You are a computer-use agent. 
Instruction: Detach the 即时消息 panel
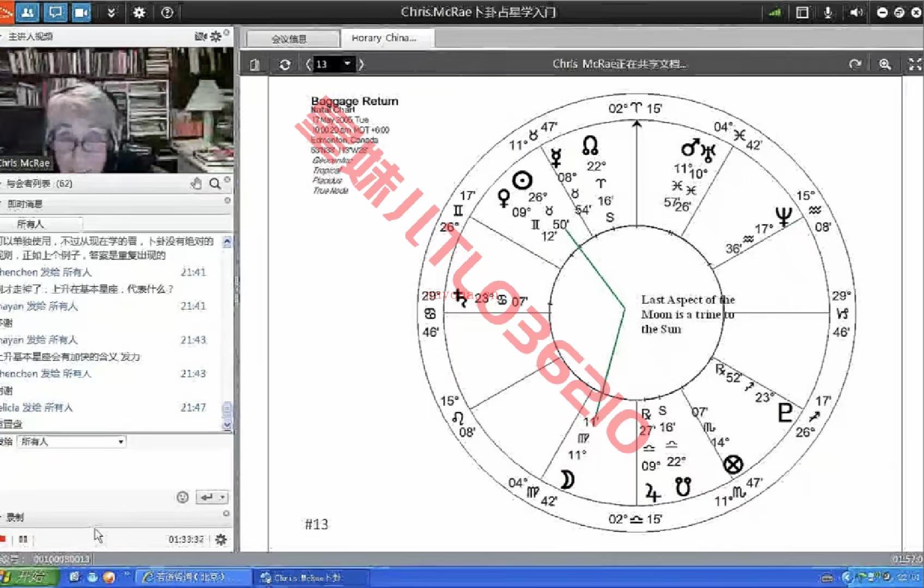[227, 200]
